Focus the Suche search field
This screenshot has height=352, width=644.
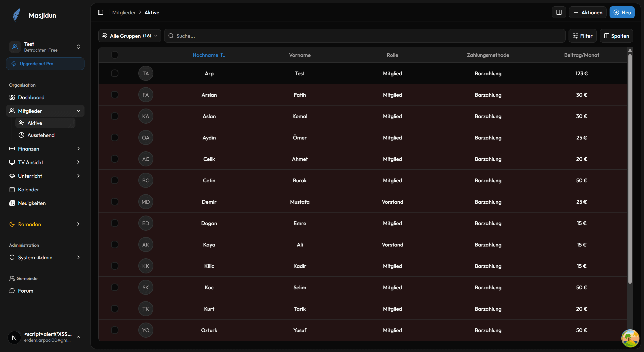[x=365, y=36]
